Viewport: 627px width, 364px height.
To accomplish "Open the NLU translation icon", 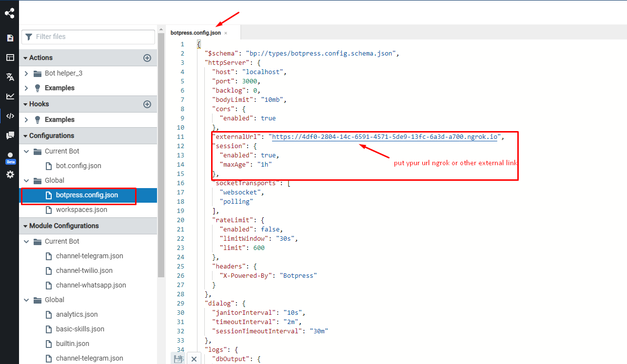I will pos(10,77).
